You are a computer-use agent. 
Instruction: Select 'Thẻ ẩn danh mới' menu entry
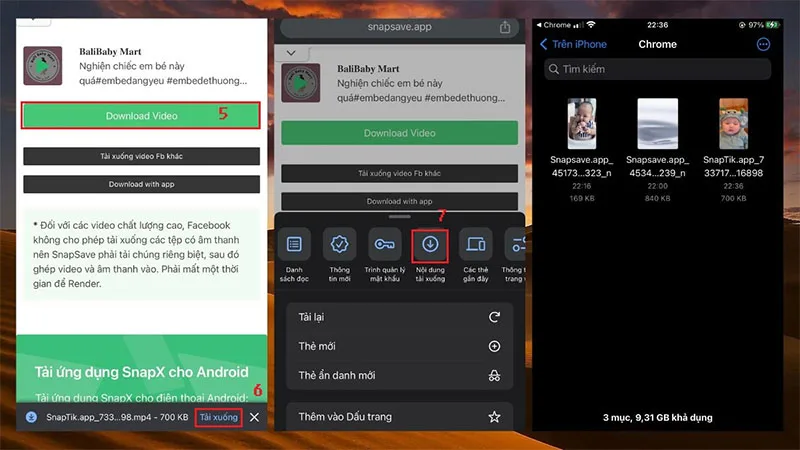tap(399, 376)
